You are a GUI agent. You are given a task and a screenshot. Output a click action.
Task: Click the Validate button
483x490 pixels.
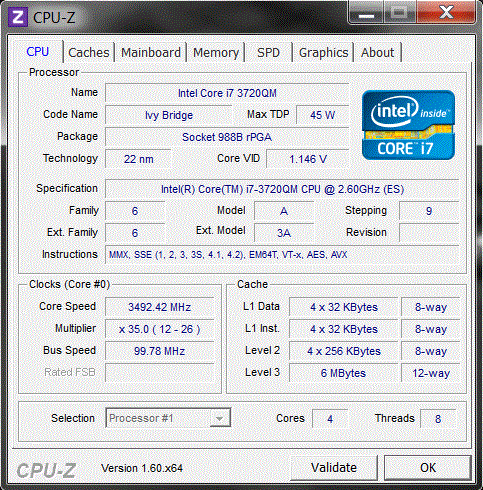(334, 468)
